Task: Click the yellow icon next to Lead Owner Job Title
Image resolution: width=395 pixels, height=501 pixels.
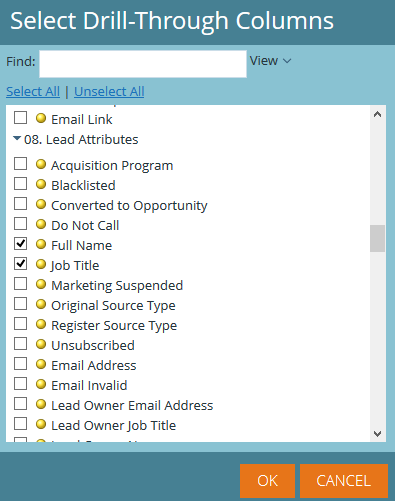Action: coord(41,424)
